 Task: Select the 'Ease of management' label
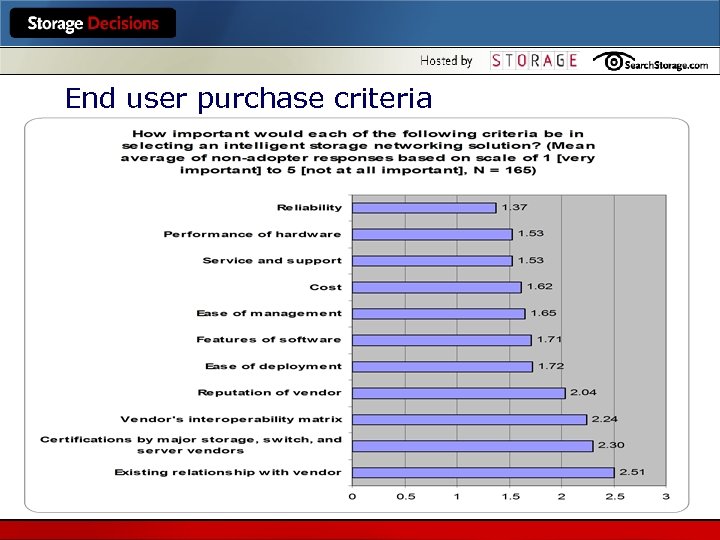[269, 314]
